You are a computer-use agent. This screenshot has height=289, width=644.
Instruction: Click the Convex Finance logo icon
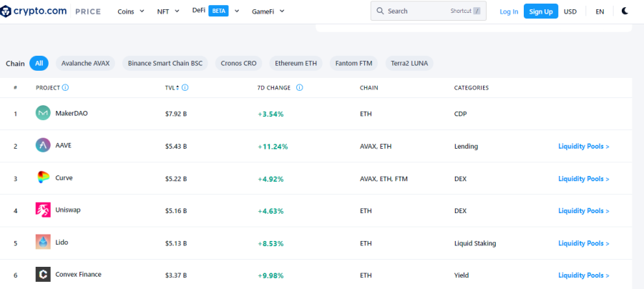(x=43, y=274)
